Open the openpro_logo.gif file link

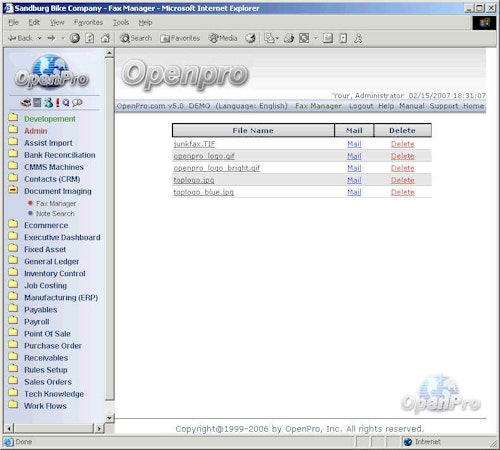[204, 156]
